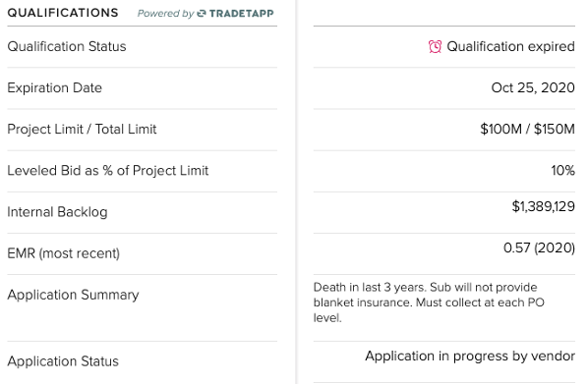Select the Expiration Date label
This screenshot has width=588, height=384.
pyautogui.click(x=55, y=87)
